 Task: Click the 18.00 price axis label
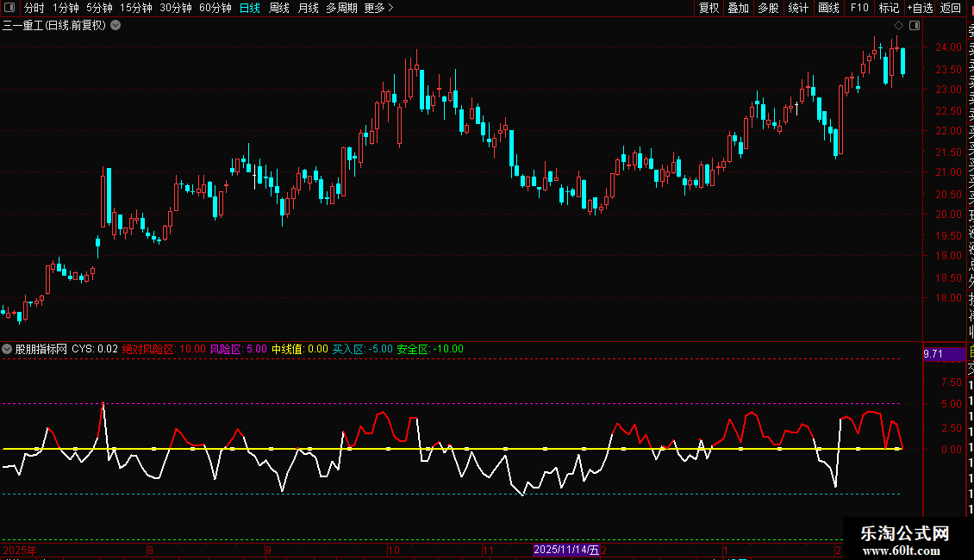948,298
